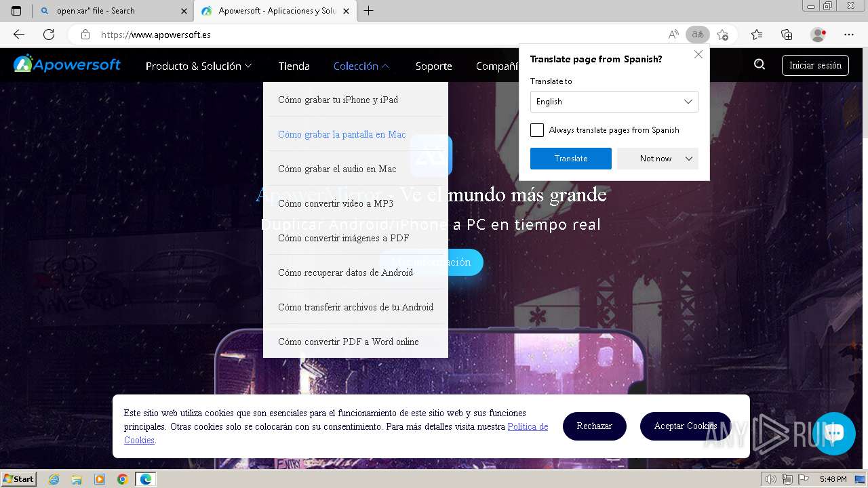Click the 'Iniciar sesión' button
The height and width of the screenshot is (488, 868).
point(815,65)
